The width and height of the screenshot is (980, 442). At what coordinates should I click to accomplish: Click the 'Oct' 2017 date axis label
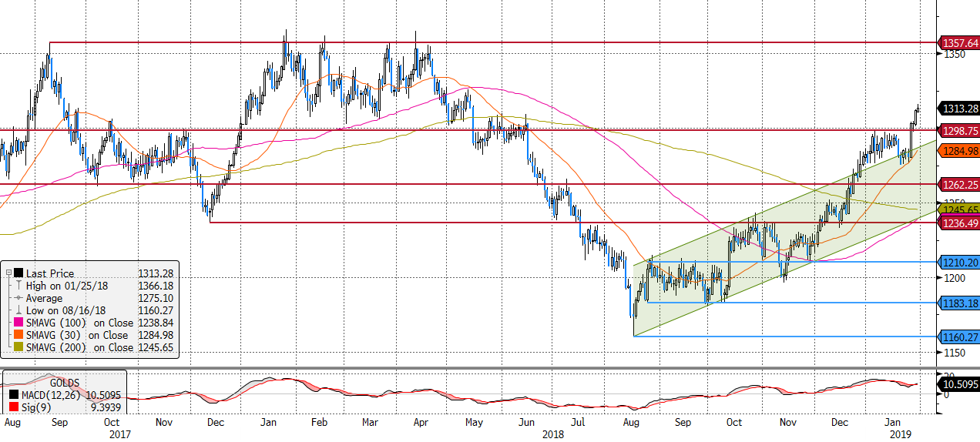point(112,423)
